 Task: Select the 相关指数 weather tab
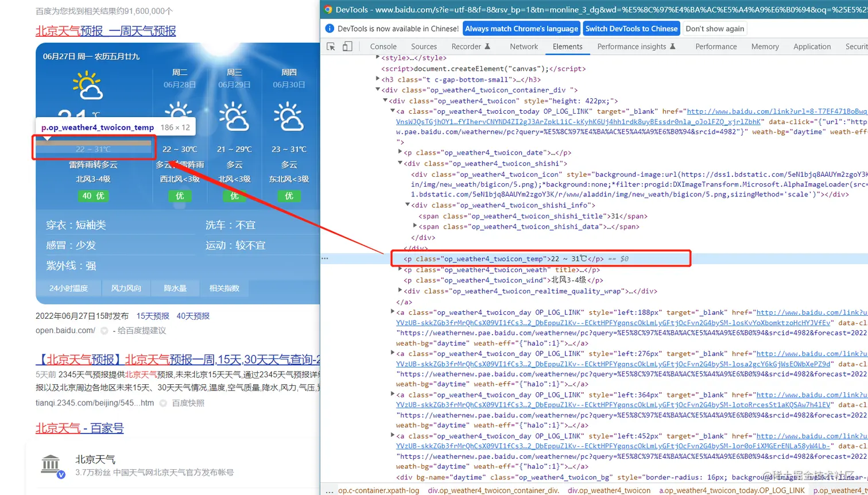tap(224, 288)
